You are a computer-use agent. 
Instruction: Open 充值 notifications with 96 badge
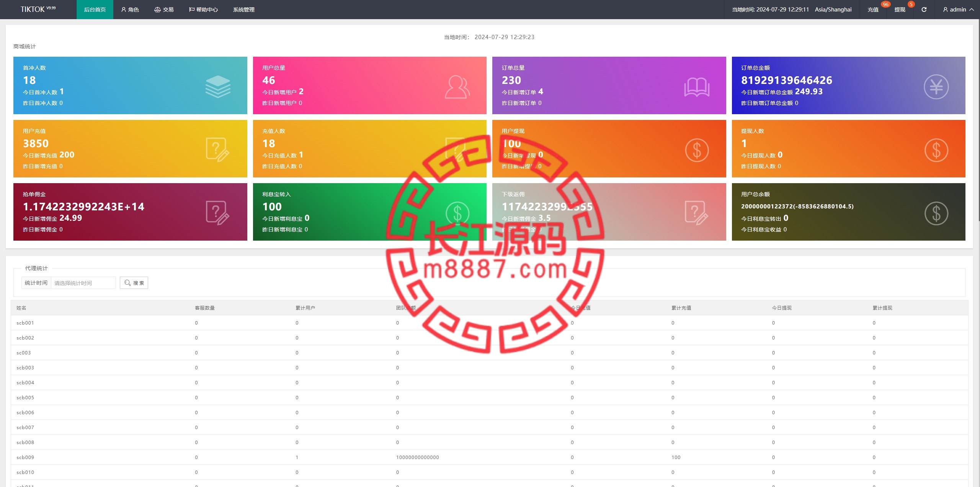873,10
